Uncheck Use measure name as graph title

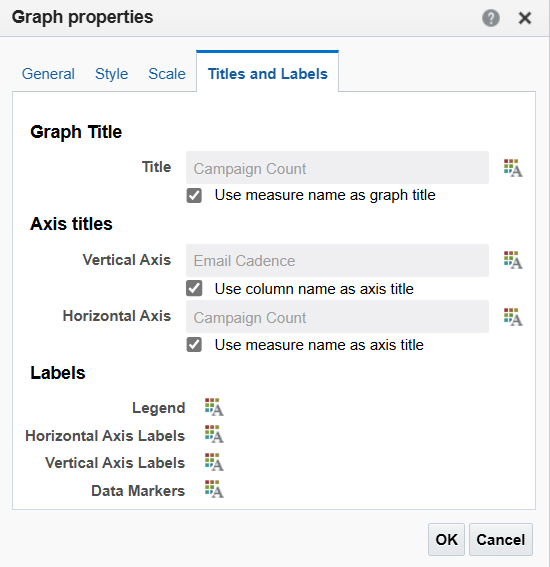194,196
